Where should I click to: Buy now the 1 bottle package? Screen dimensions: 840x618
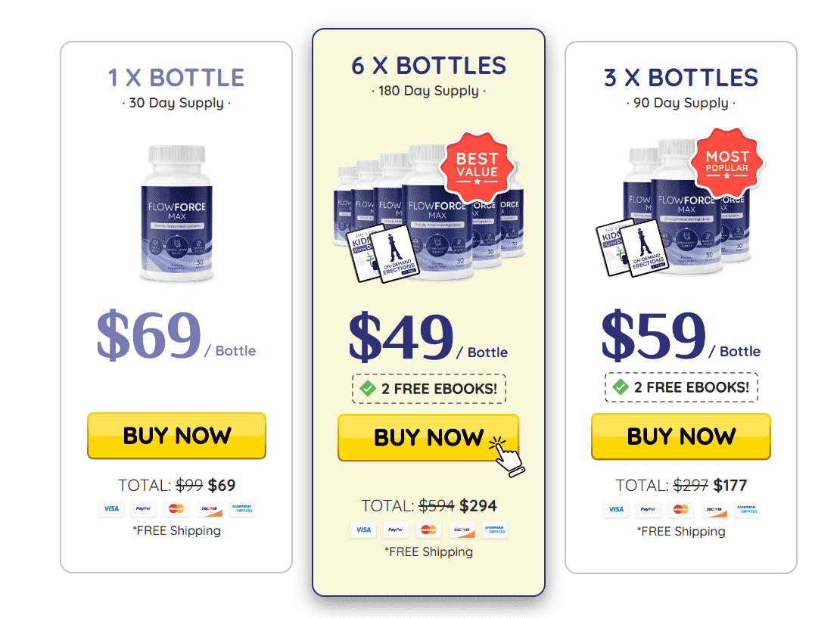(x=177, y=436)
